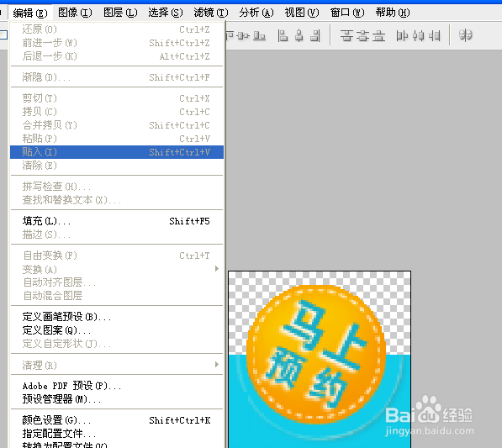
Task: Choose 粘贴(P) paste entry
Action: (x=117, y=139)
